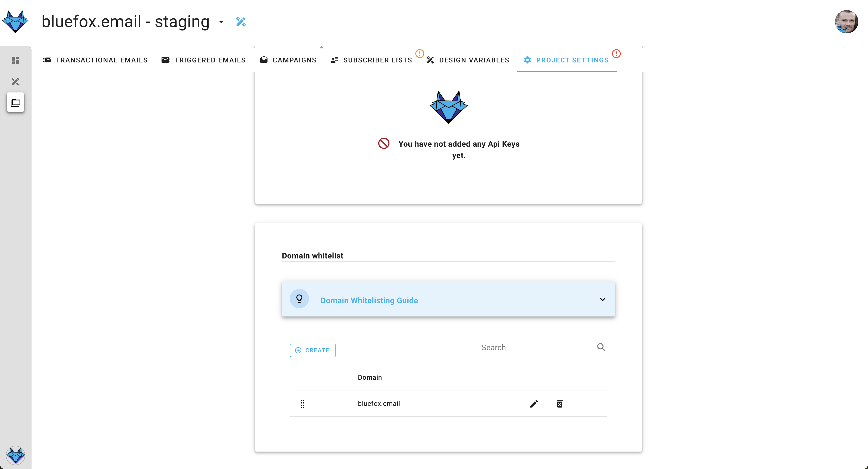
Task: Click the delete icon for bluefox.email domain
Action: click(559, 404)
